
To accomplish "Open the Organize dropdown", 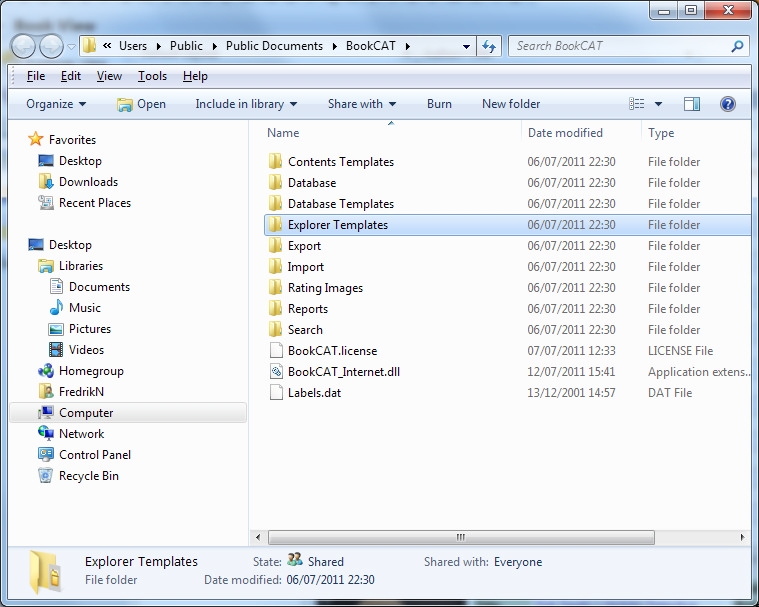I will click(x=56, y=104).
